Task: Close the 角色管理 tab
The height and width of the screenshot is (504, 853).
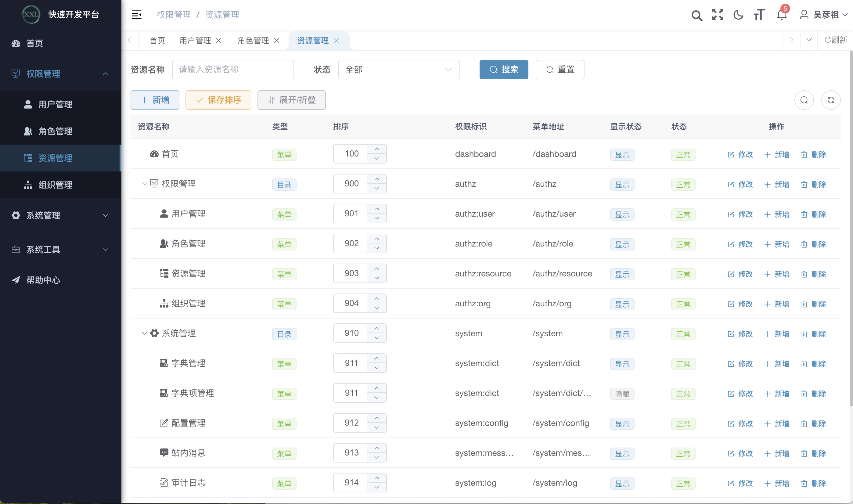Action: (276, 40)
